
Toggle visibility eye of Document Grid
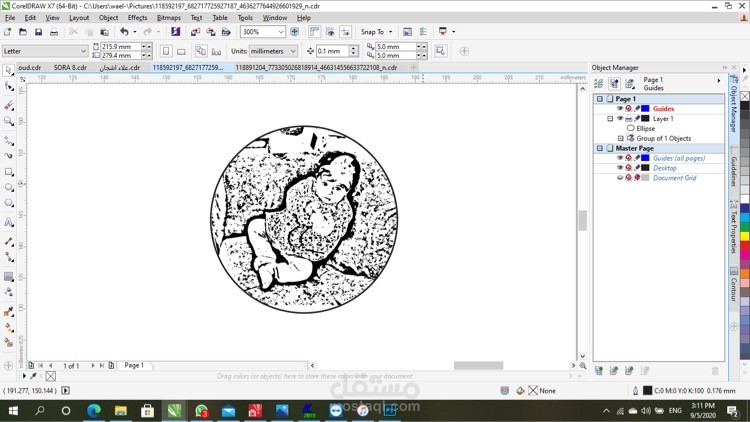620,178
